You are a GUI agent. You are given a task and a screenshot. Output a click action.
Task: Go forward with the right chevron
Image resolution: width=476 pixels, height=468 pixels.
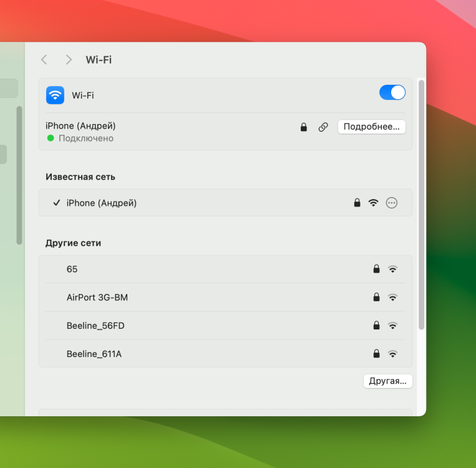click(x=69, y=60)
